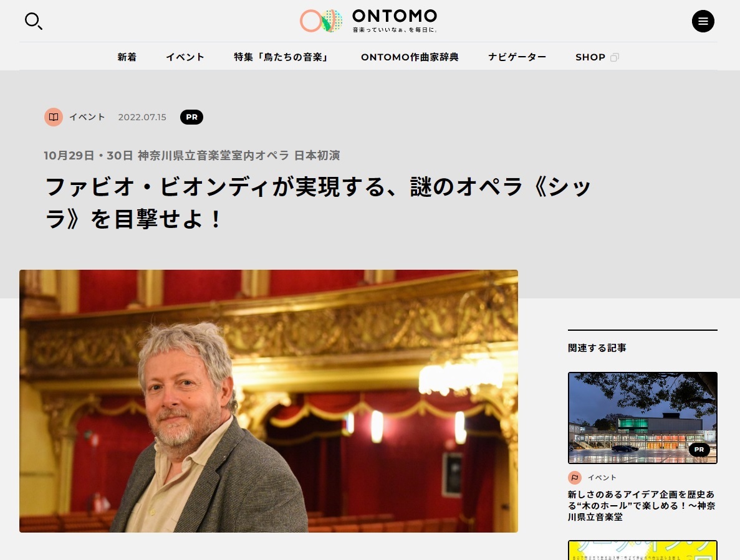The height and width of the screenshot is (560, 740).
Task: Open イベント in the navigation bar
Action: tap(185, 57)
